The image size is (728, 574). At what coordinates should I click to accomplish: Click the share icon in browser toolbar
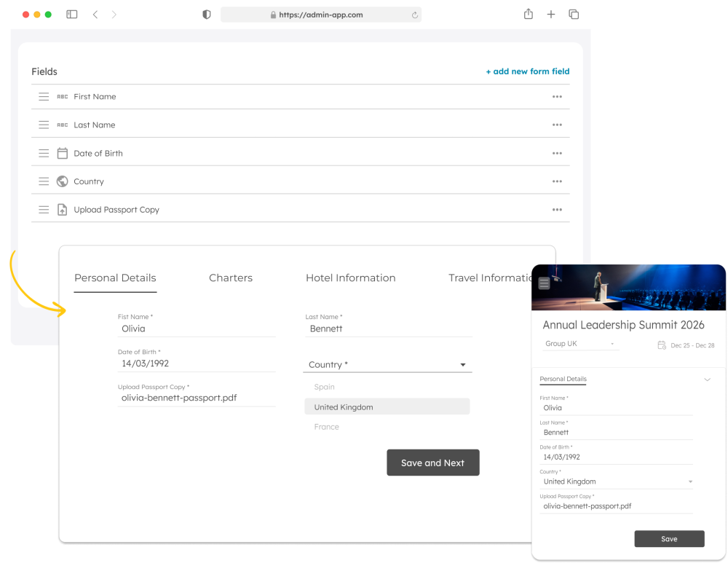click(x=529, y=15)
